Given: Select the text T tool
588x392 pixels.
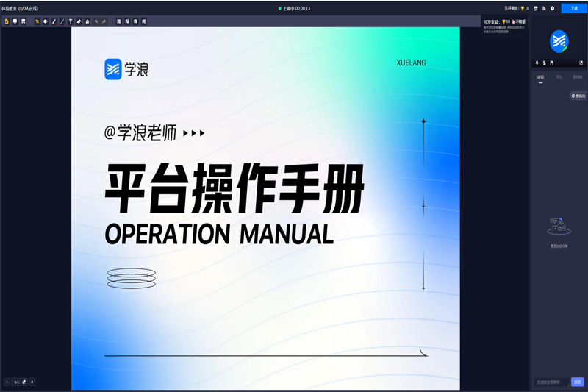Looking at the screenshot, I should pos(71,21).
